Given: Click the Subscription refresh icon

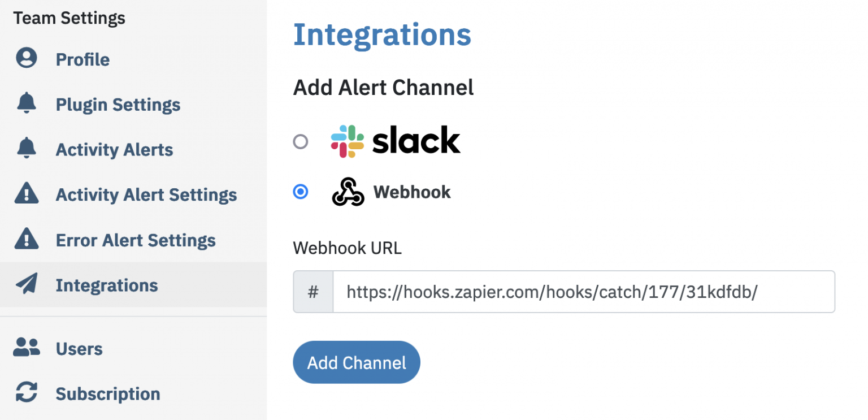Looking at the screenshot, I should coord(26,393).
